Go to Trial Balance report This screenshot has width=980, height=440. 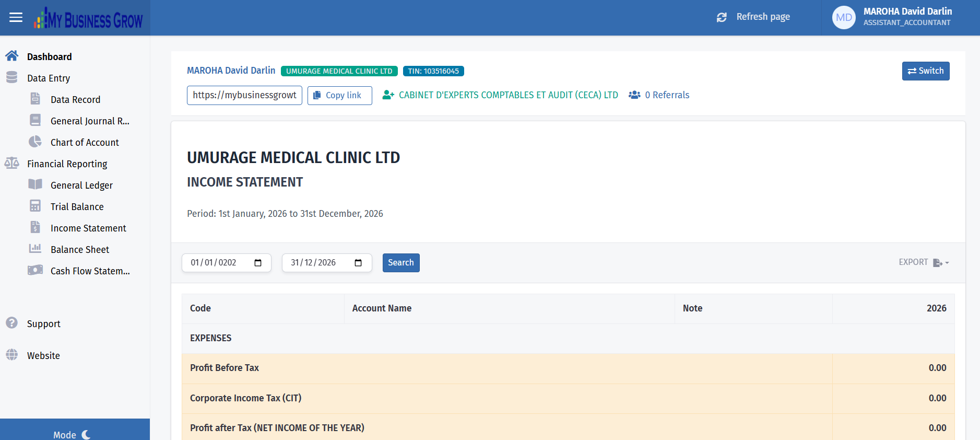[x=77, y=207]
